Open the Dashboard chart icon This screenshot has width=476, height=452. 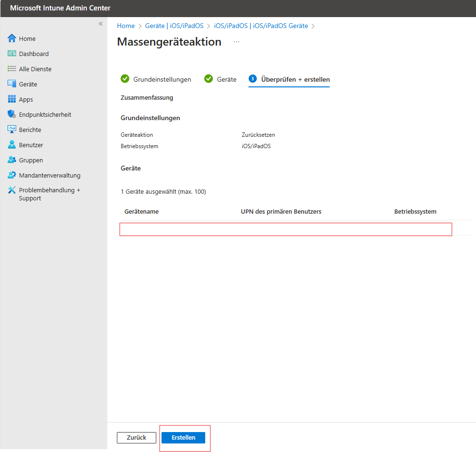12,53
